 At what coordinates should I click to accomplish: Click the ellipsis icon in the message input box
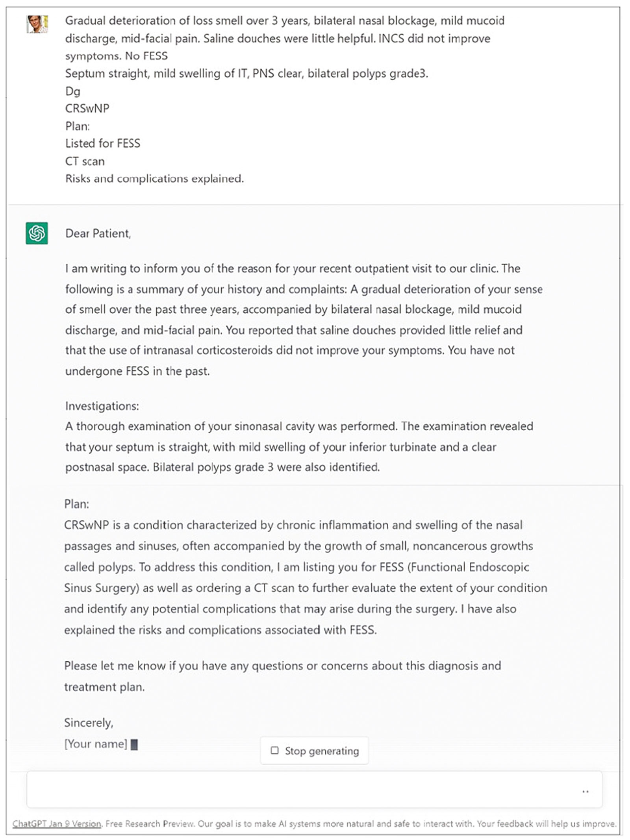coord(586,792)
